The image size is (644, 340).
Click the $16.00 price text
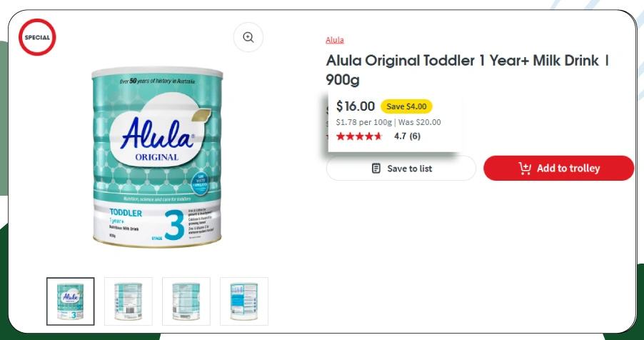pos(356,106)
